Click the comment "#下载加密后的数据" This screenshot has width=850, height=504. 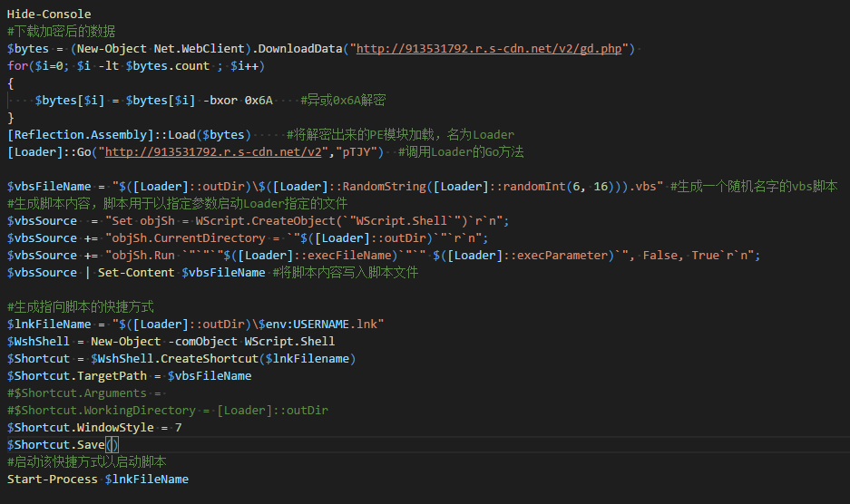click(x=61, y=32)
